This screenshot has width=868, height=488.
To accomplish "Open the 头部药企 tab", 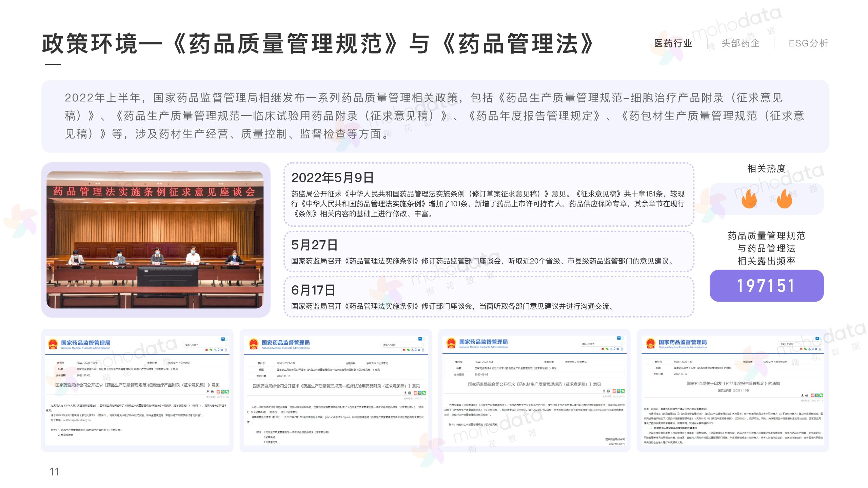I will click(x=740, y=43).
